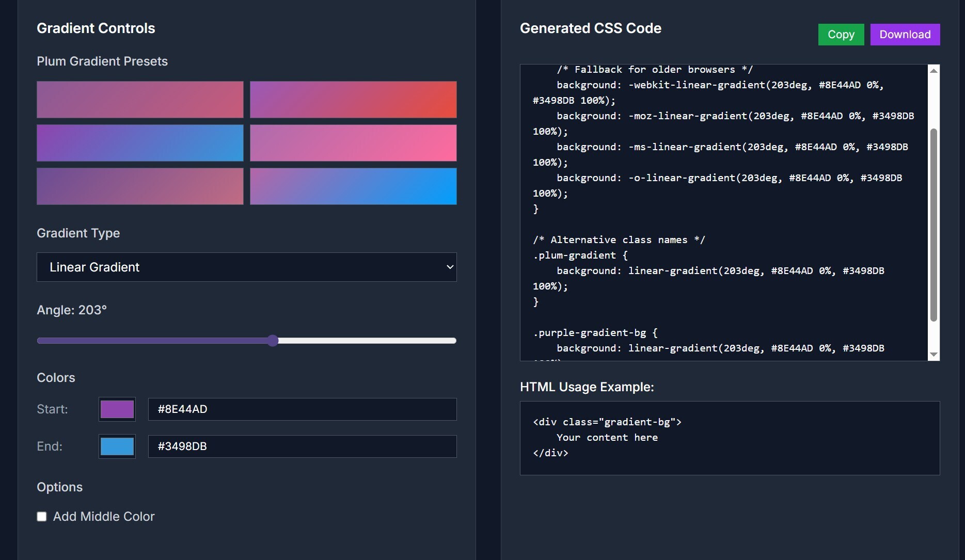Click the code box scroll-down arrow

933,355
